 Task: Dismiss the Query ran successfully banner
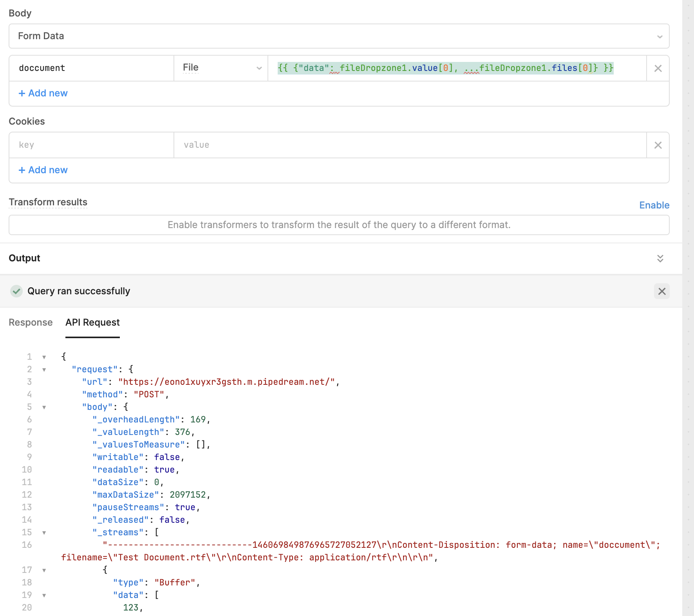point(662,291)
